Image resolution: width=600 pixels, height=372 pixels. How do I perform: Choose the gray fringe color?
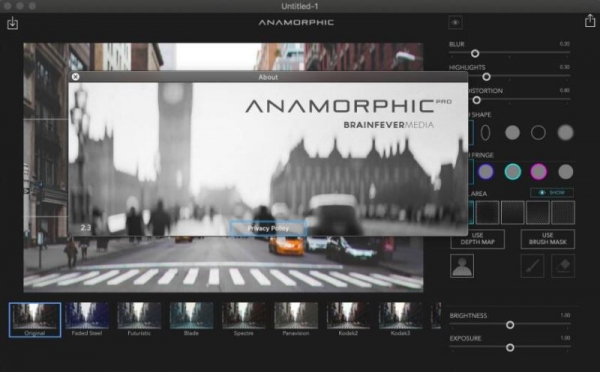pyautogui.click(x=565, y=172)
